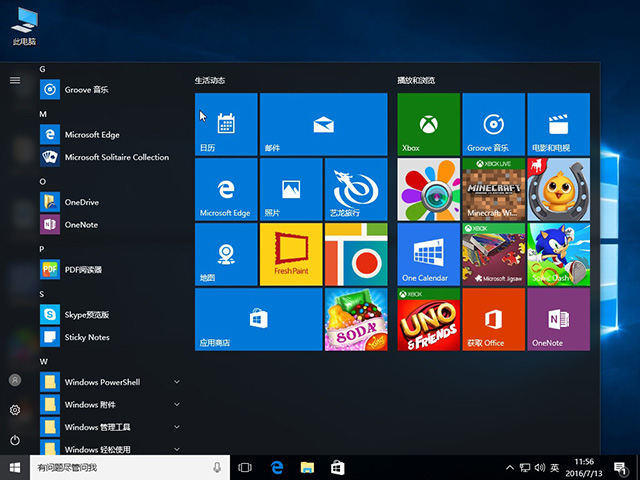Open the 应用商店 Store tile
The height and width of the screenshot is (480, 640).
(x=258, y=319)
